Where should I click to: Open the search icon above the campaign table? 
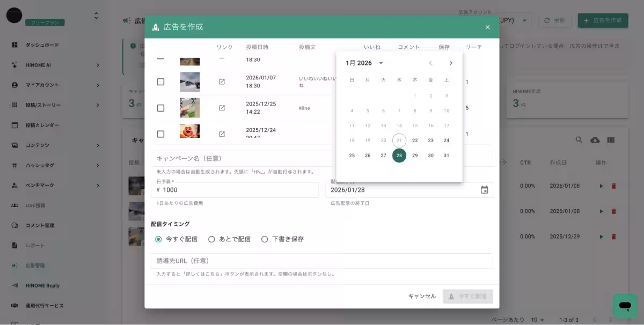(579, 140)
